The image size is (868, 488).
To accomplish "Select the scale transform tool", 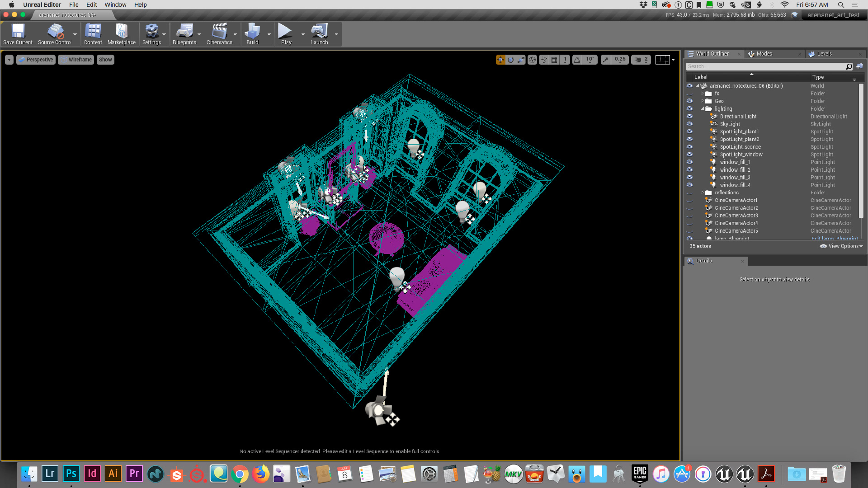I will tap(521, 60).
